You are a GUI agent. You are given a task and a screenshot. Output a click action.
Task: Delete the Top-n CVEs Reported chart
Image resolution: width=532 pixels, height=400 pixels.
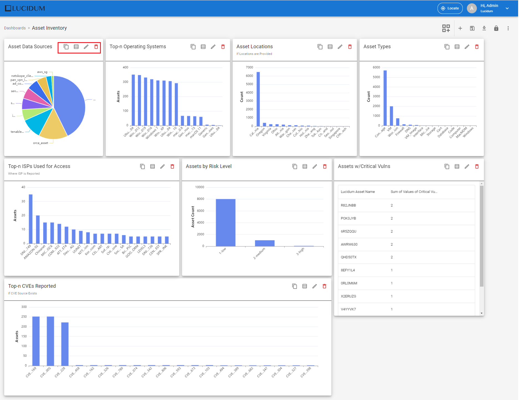coord(324,286)
